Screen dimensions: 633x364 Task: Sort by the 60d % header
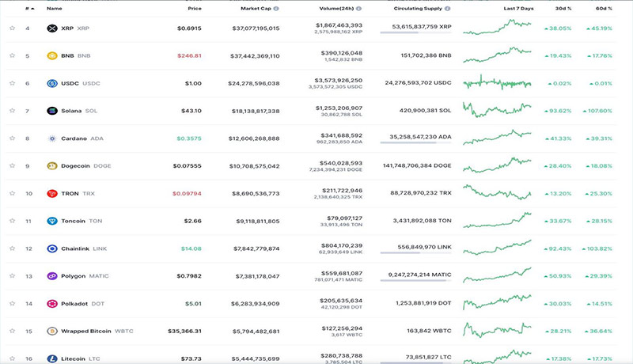(x=604, y=8)
